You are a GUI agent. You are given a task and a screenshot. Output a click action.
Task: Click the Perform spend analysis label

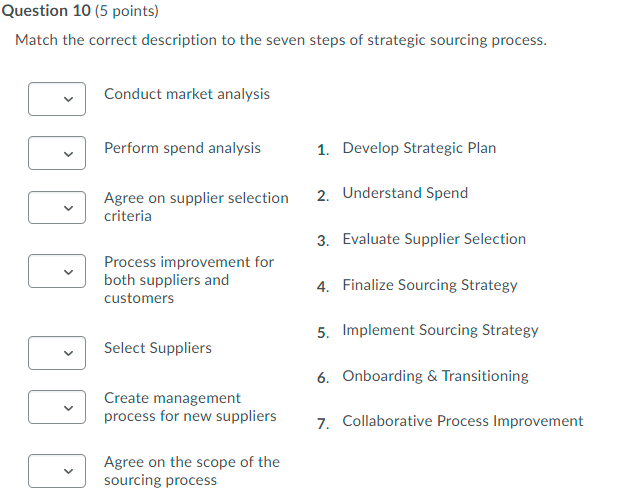click(182, 148)
